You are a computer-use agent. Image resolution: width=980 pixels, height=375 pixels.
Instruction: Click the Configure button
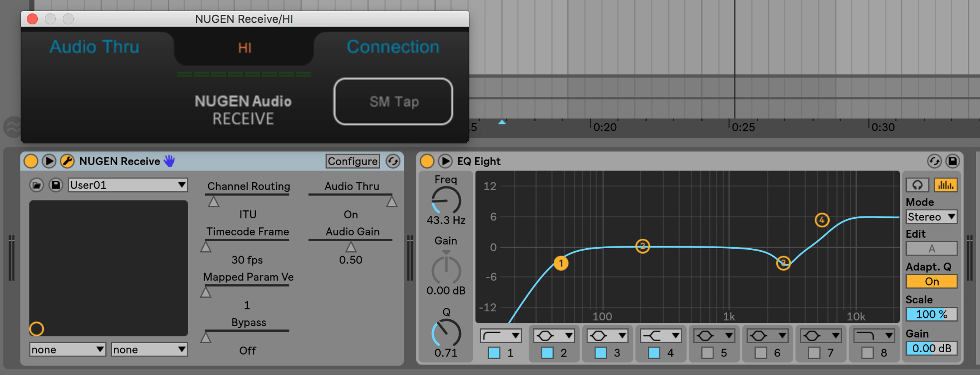click(x=353, y=161)
